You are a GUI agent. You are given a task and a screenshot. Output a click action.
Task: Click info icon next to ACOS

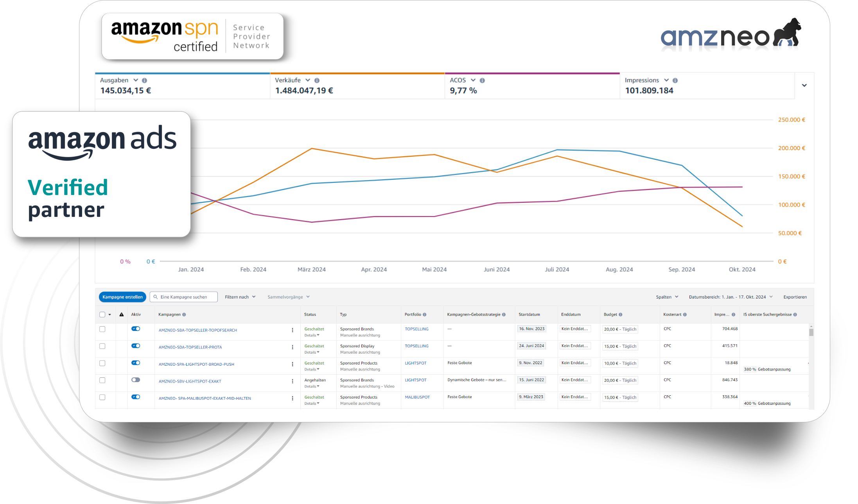(x=483, y=80)
